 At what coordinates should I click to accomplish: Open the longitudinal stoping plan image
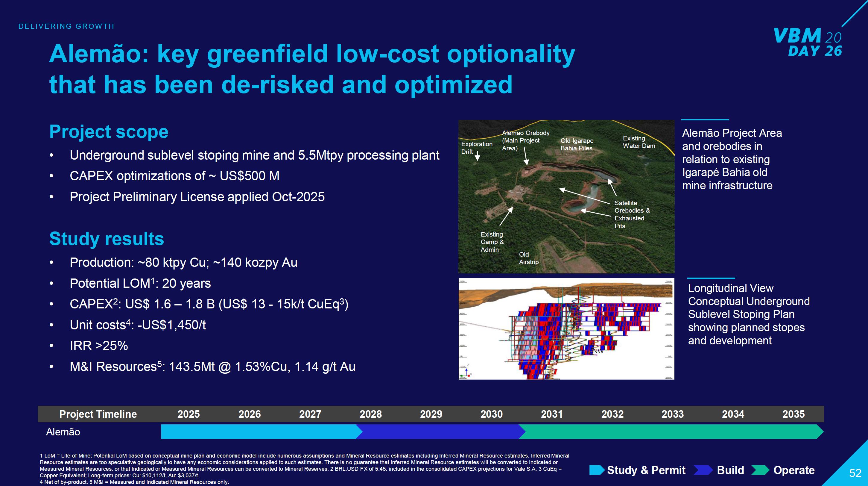click(566, 329)
